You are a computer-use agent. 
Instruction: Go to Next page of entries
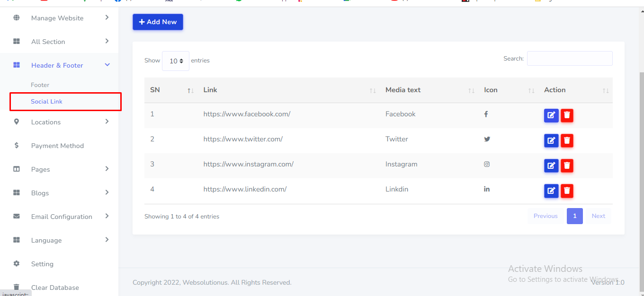[598, 216]
